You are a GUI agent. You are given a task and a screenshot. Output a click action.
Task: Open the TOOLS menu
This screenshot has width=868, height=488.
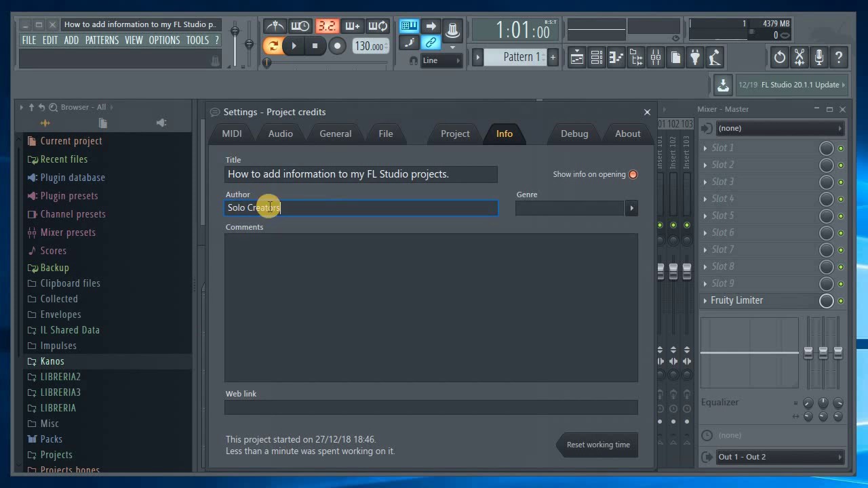pyautogui.click(x=197, y=40)
